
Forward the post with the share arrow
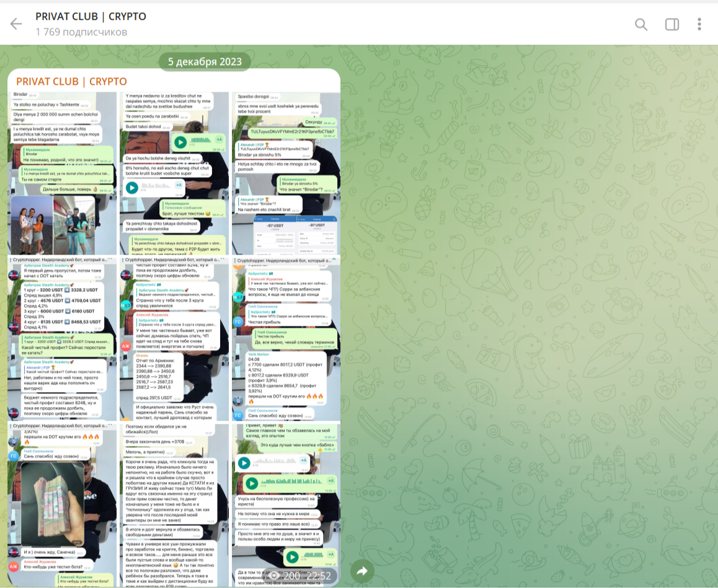(362, 571)
